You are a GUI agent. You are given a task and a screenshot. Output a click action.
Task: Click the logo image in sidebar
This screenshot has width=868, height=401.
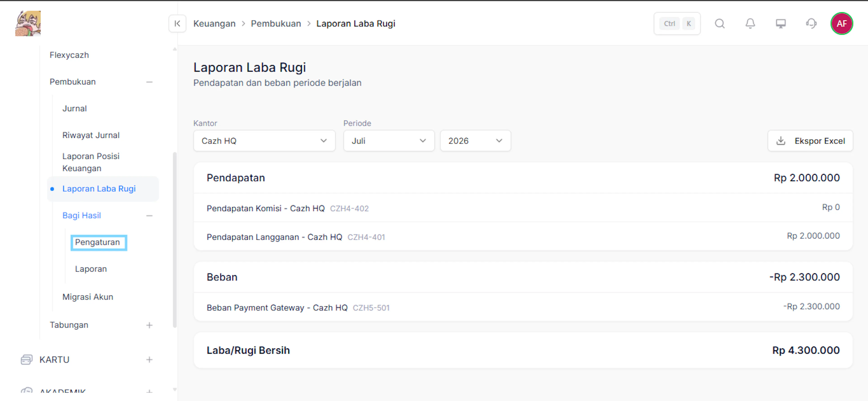click(28, 23)
